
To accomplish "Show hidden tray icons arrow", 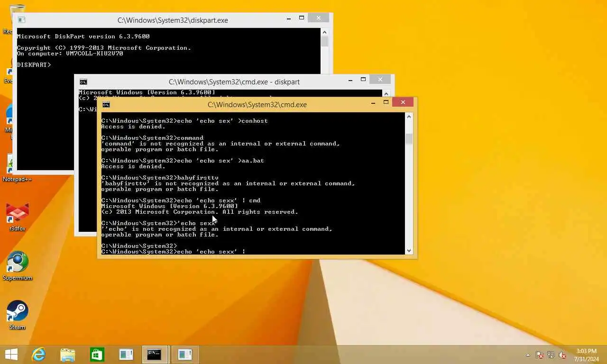I will pyautogui.click(x=528, y=355).
